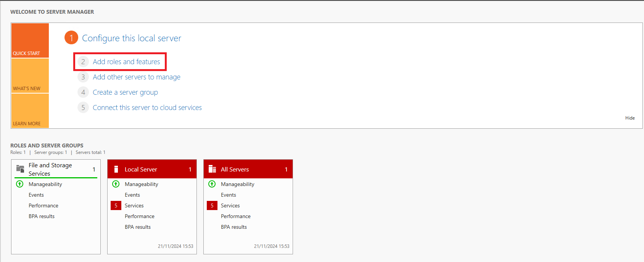
Task: Open Add other servers to manage
Action: pyautogui.click(x=137, y=77)
